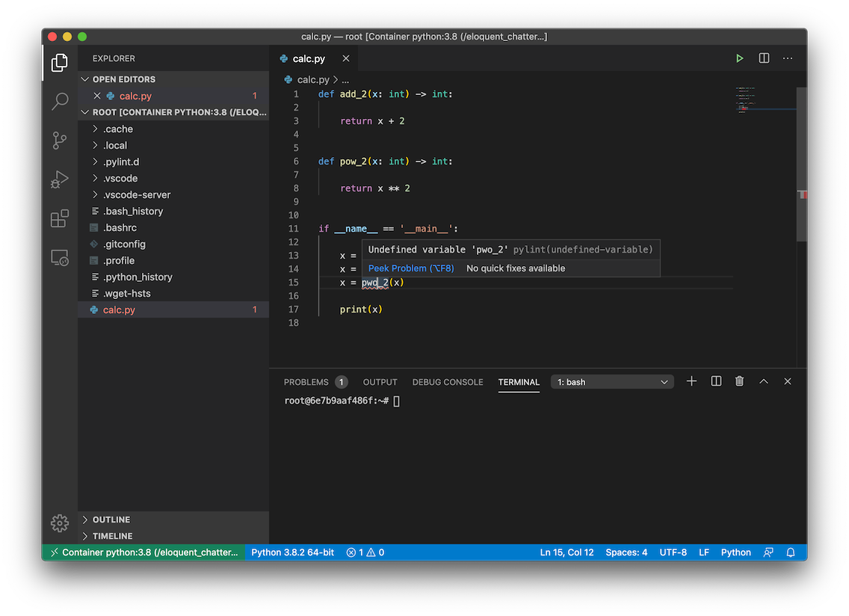Split the editor using the top-right icon
The width and height of the screenshot is (849, 616).
[763, 58]
